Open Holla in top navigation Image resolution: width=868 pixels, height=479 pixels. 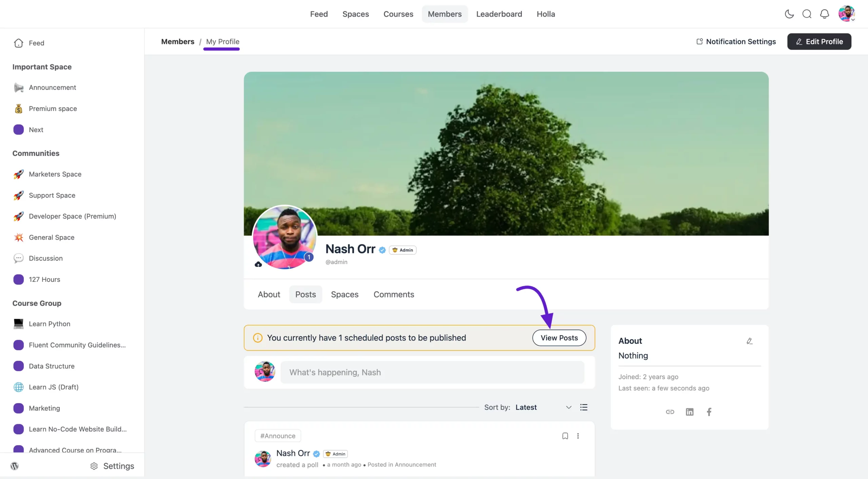click(x=546, y=14)
